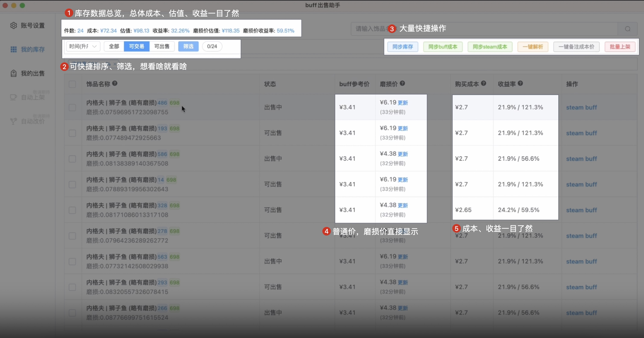Click 更新 link for item 193
The height and width of the screenshot is (338, 644).
(x=403, y=128)
